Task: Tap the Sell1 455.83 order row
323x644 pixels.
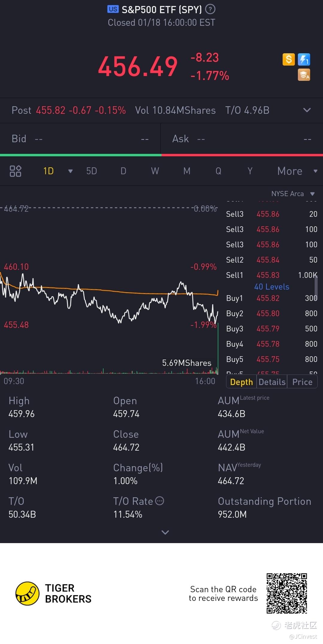Action: [272, 275]
